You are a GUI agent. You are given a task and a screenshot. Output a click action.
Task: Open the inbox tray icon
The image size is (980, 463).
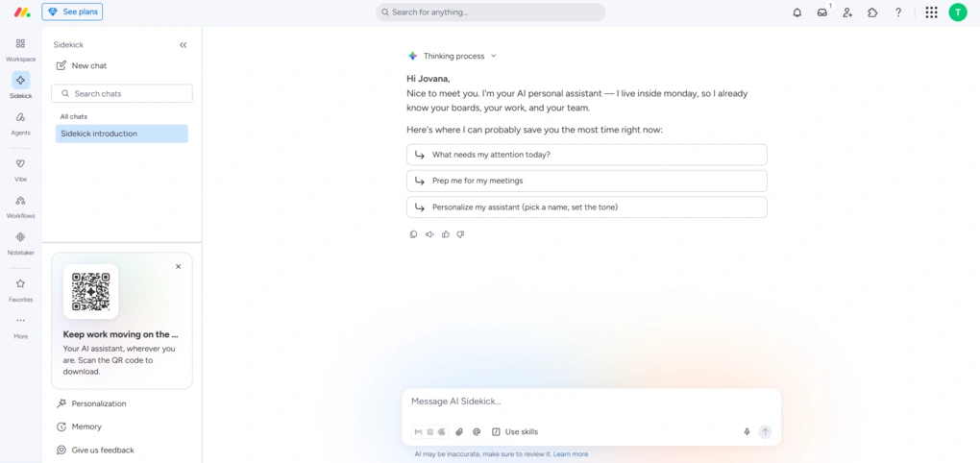point(822,12)
